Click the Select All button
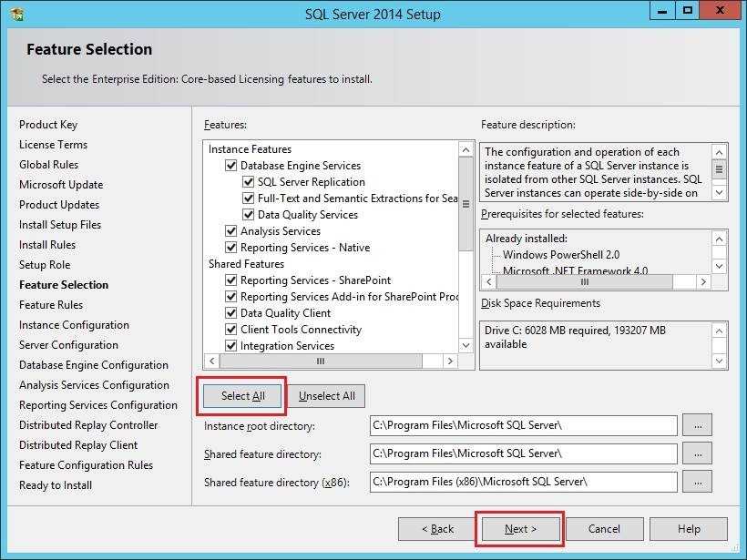This screenshot has height=560, width=747. coord(242,396)
